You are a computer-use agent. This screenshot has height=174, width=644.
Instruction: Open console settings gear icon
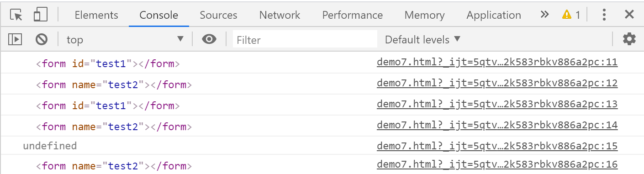(629, 39)
